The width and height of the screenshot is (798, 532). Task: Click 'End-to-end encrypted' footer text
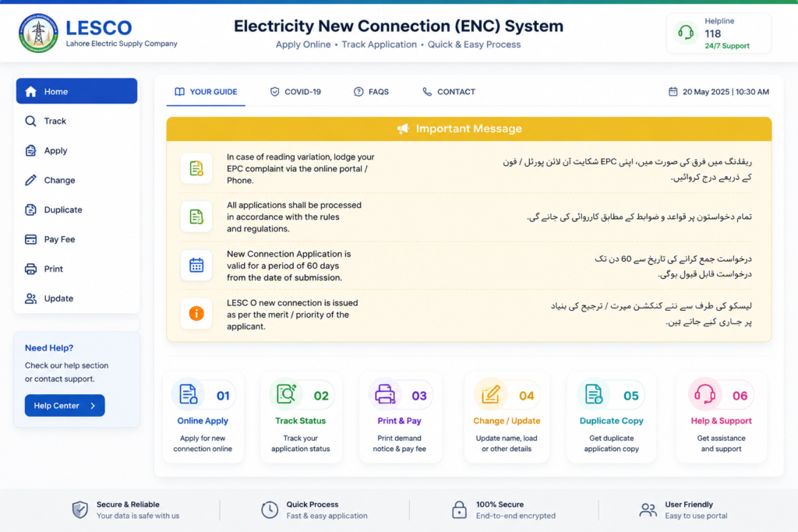516,516
